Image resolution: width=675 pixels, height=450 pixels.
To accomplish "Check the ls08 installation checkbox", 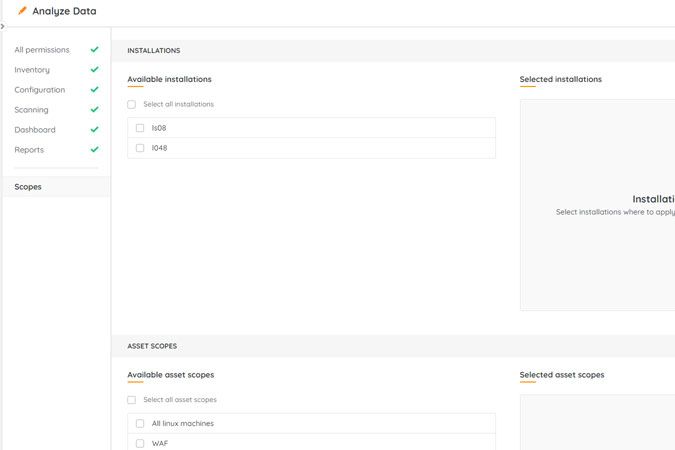I will point(140,128).
